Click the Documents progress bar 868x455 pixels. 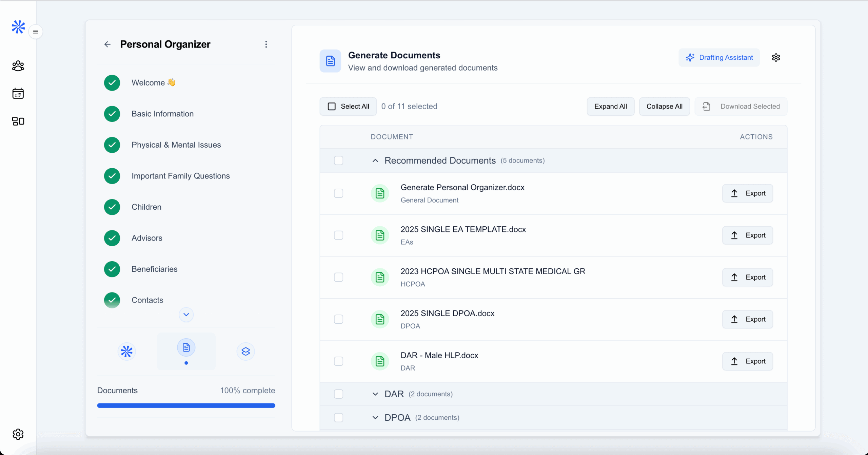[x=186, y=405]
